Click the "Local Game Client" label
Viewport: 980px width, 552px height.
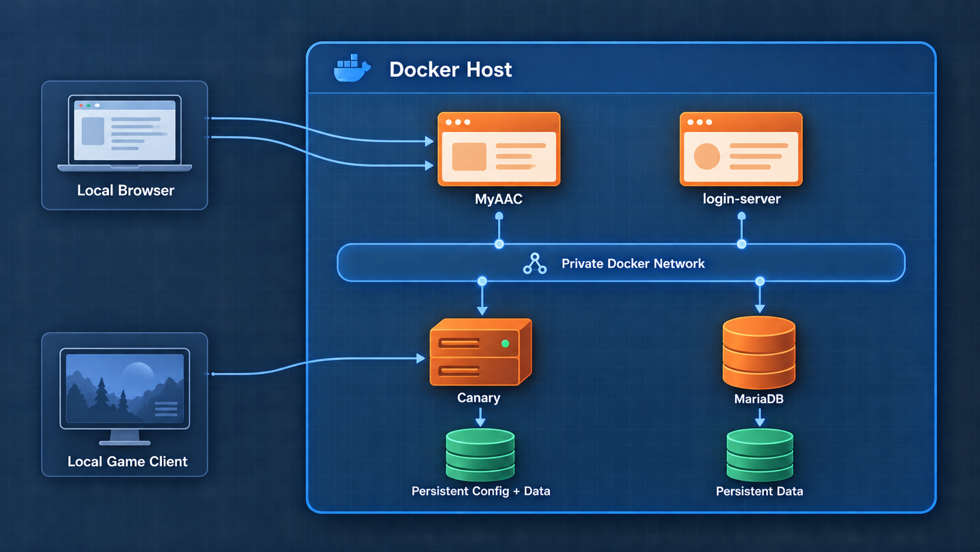tap(127, 461)
